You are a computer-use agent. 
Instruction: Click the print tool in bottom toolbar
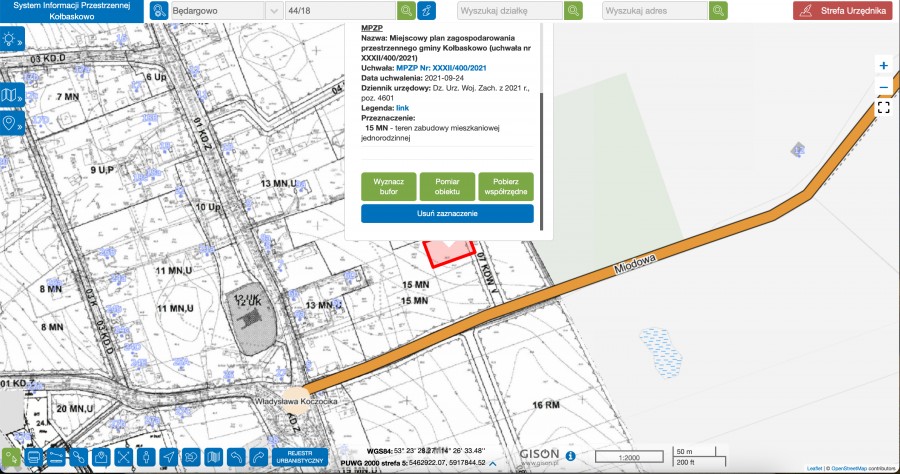click(34, 457)
